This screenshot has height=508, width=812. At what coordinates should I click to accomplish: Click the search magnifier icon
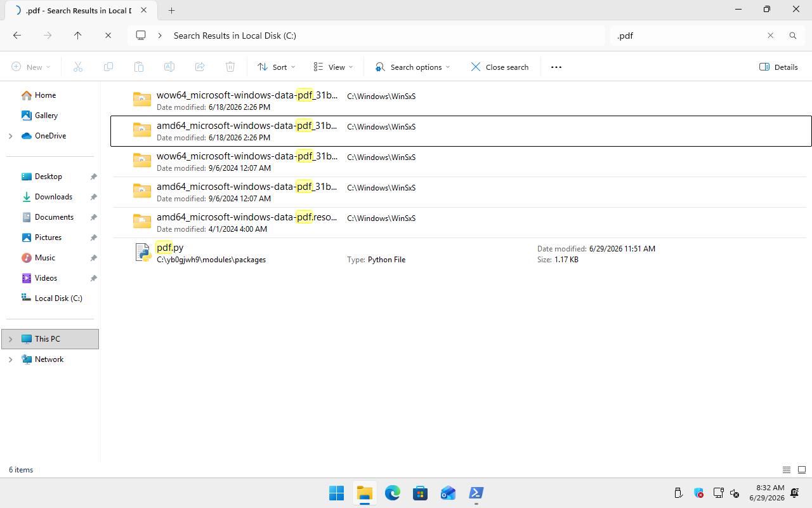pyautogui.click(x=792, y=36)
